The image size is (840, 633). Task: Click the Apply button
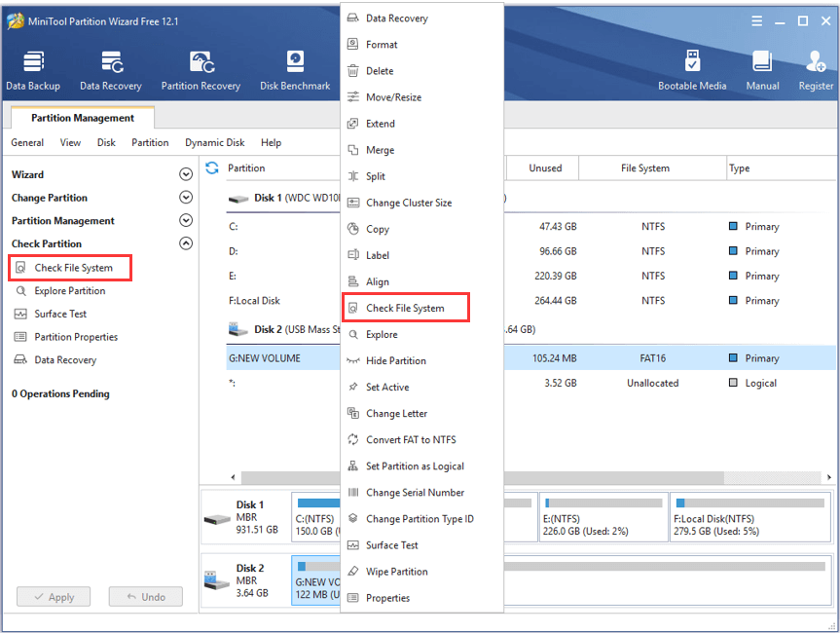point(54,596)
